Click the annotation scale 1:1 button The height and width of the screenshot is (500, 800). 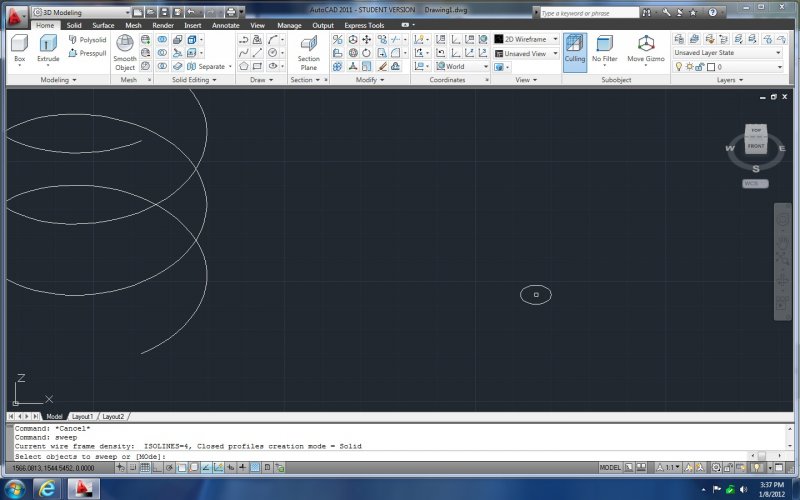tap(668, 467)
